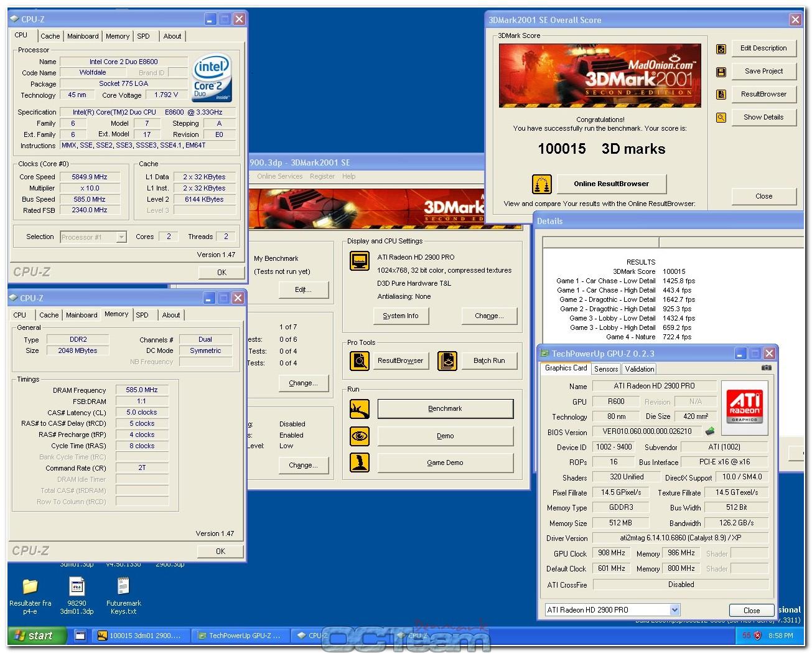The image size is (812, 653).
Task: Click the BIOS save icon in GPU-Z
Action: pyautogui.click(x=709, y=431)
